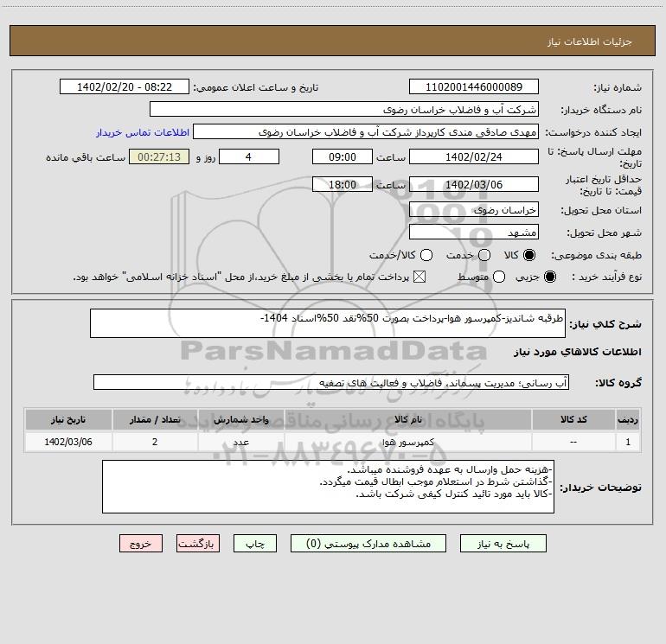Click the چاپ print button

pos(255,544)
